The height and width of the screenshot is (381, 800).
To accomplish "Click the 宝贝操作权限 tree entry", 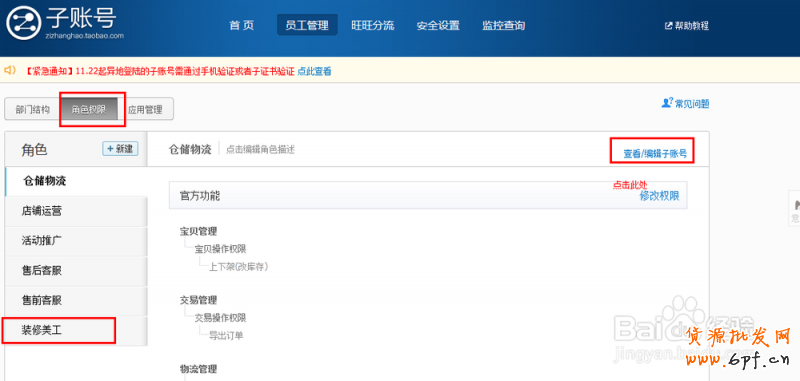I will pos(220,249).
